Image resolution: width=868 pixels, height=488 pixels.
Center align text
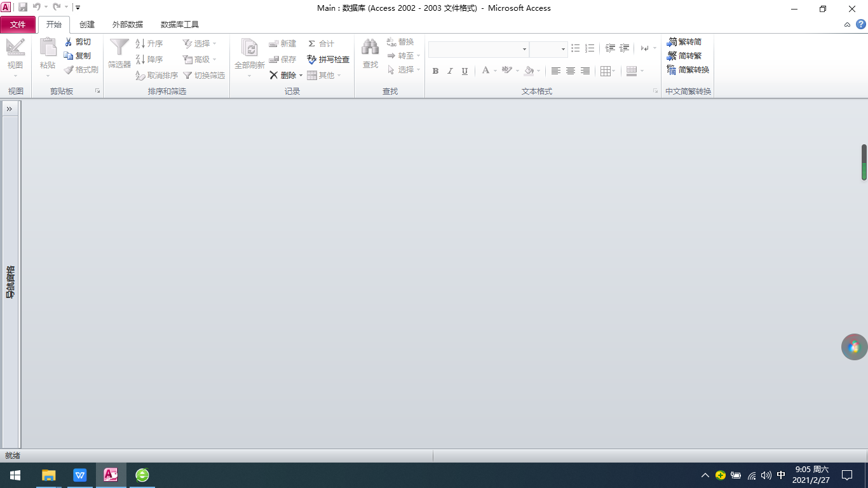(571, 71)
